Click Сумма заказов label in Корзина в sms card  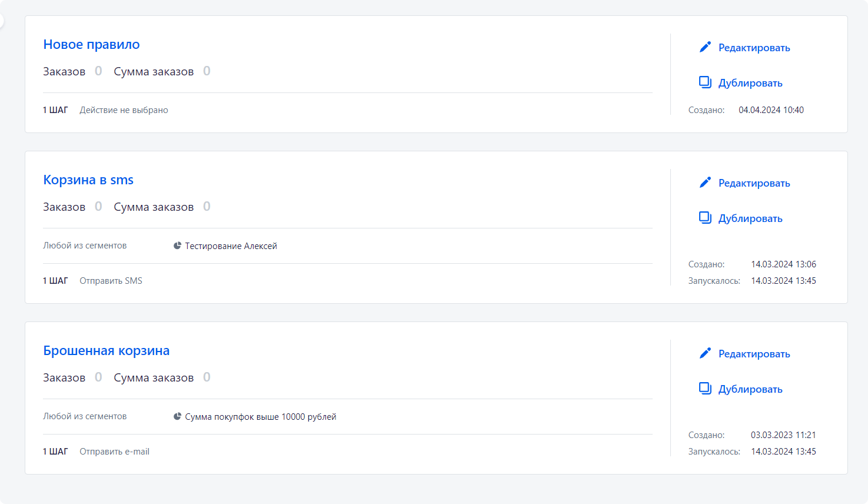click(x=154, y=207)
